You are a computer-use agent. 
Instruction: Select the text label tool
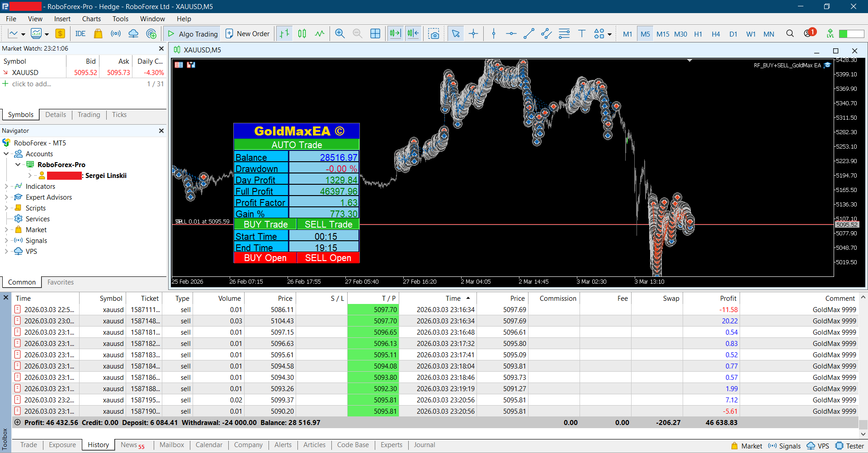pos(582,34)
